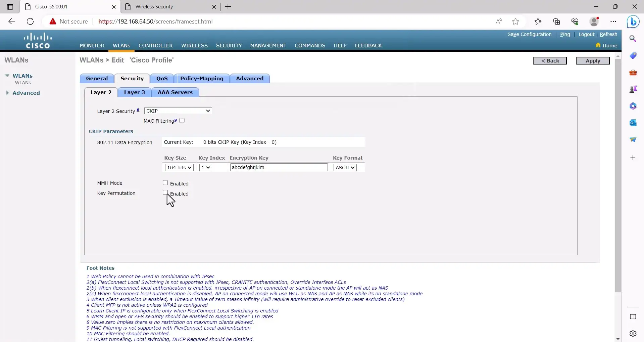This screenshot has height=342, width=644.
Task: Enable MMH Mode
Action: [165, 182]
